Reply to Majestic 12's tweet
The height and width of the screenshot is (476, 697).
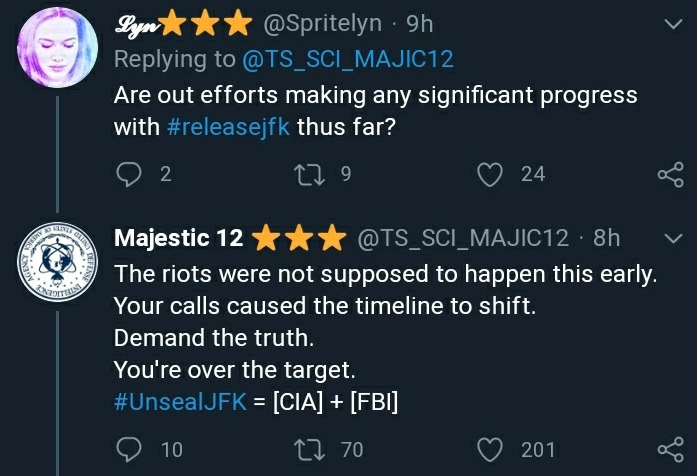(x=130, y=450)
